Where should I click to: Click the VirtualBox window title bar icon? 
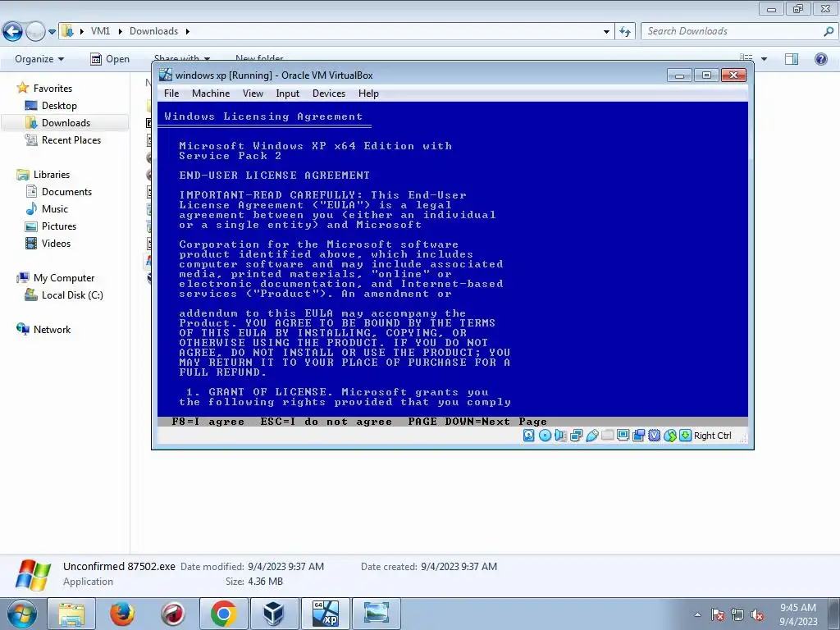166,75
